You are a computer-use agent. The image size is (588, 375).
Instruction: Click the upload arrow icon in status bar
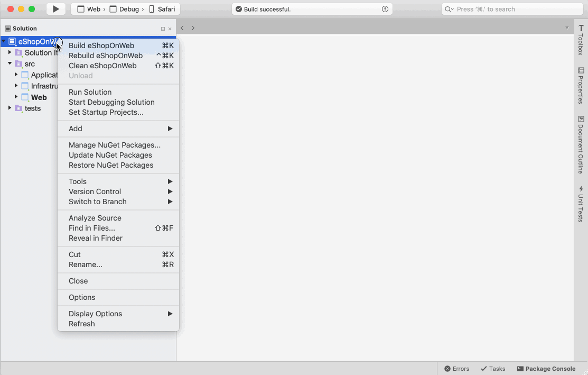385,9
